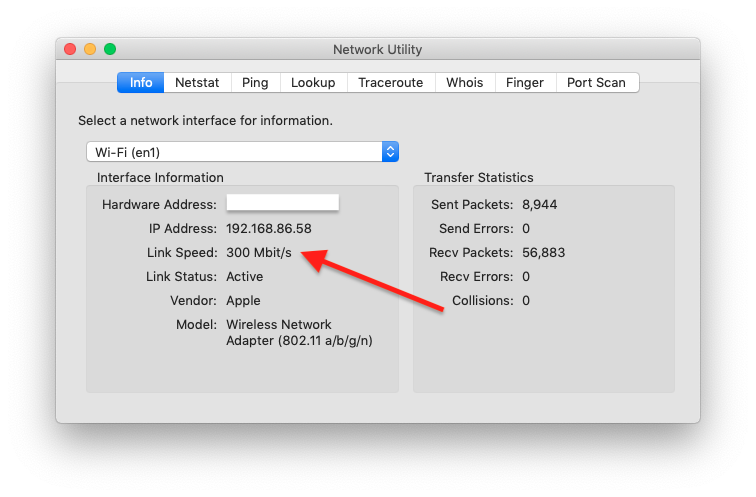This screenshot has height=497, width=756.
Task: Close the Network Utility window
Action: pyautogui.click(x=70, y=49)
